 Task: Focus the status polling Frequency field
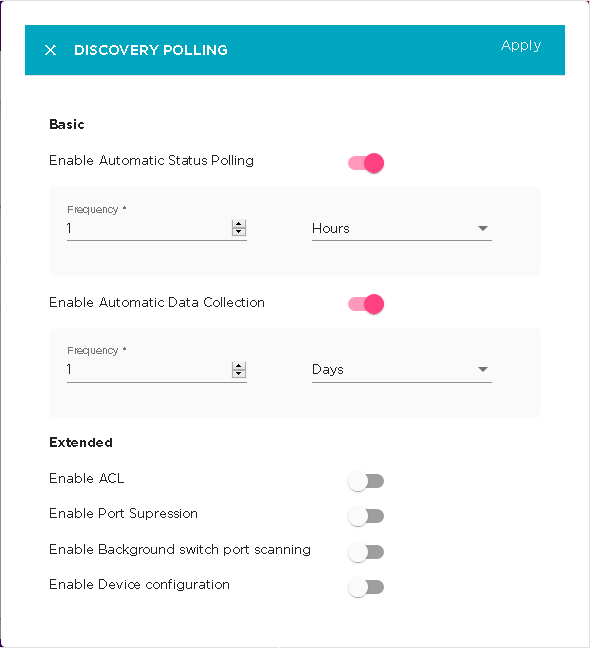click(x=149, y=229)
